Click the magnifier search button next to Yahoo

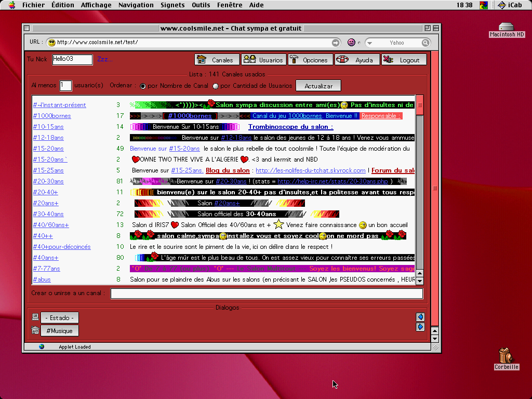pyautogui.click(x=425, y=43)
